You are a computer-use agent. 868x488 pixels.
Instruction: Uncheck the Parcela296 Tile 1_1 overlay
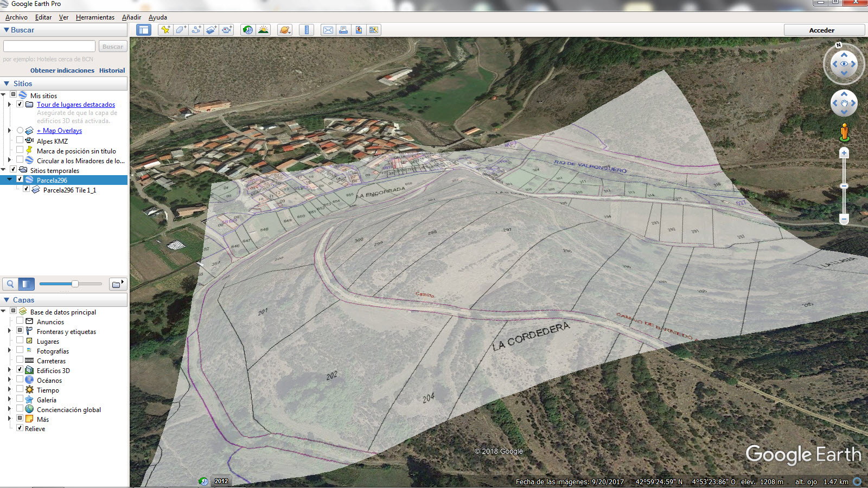pyautogui.click(x=26, y=189)
